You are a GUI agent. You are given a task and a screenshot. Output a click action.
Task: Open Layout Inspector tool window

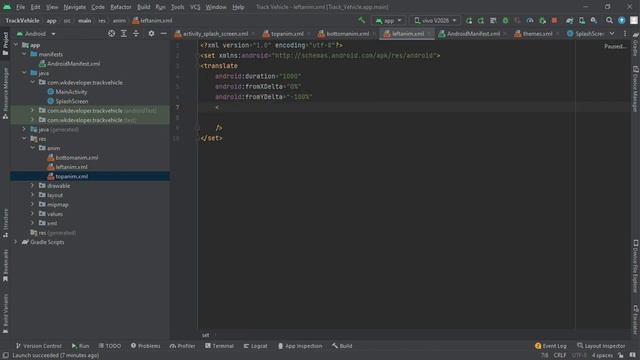601,346
